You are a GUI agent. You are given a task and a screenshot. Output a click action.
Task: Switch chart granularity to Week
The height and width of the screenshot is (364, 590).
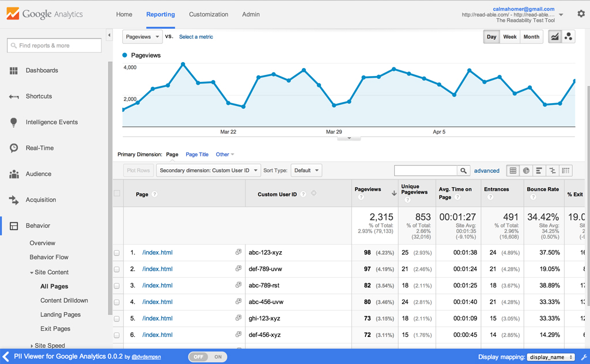pos(510,37)
